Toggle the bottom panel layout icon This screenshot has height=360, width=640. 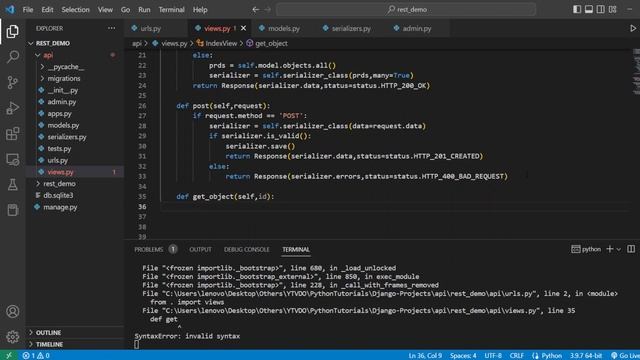tap(589, 9)
